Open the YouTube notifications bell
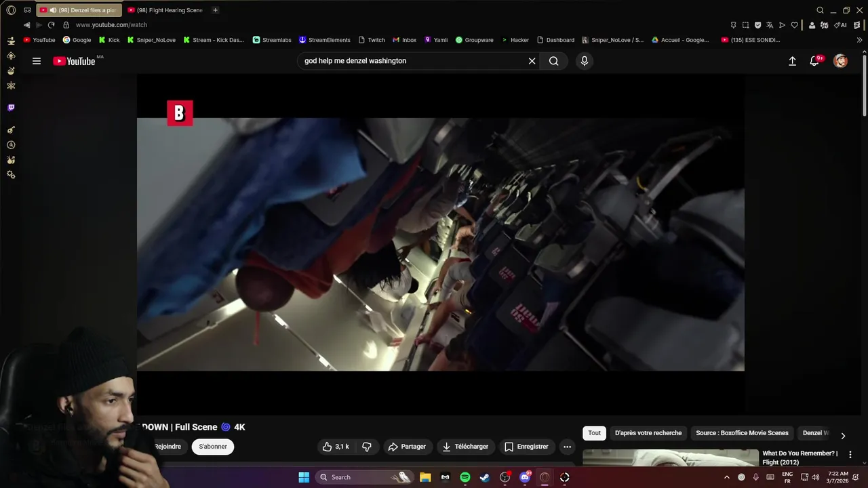868x488 pixels. tap(815, 61)
